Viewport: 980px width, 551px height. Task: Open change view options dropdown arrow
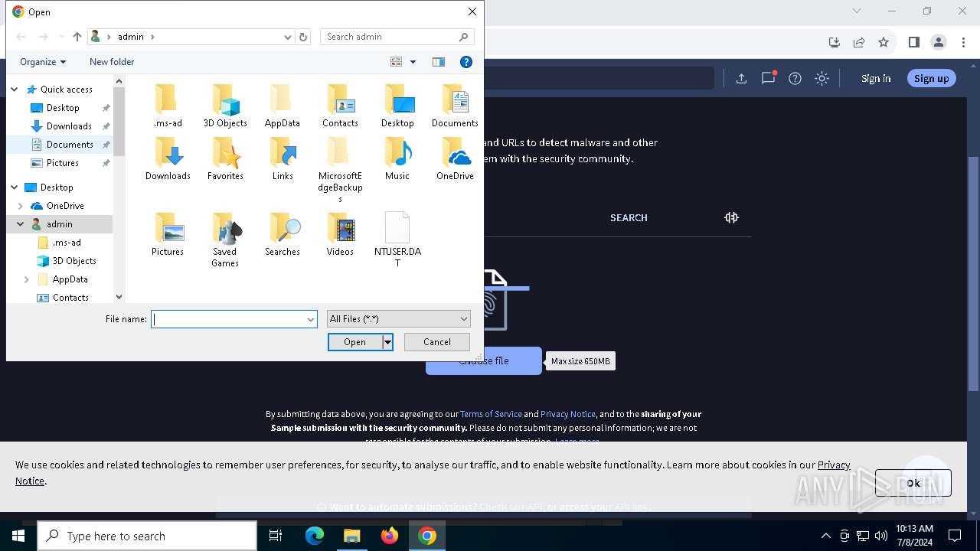point(413,62)
